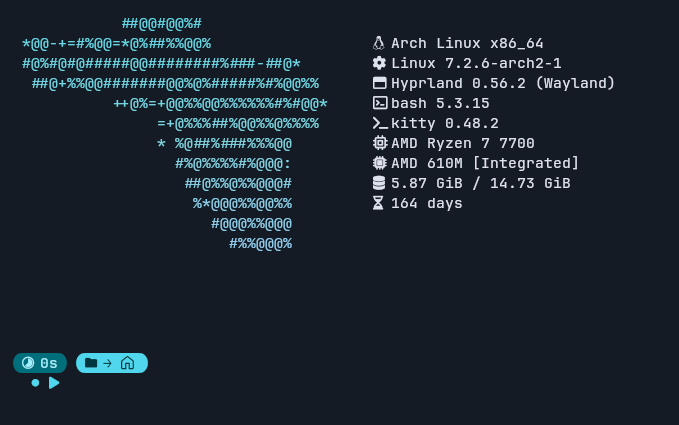
Task: Click the home icon in the prompt path pill
Action: coord(127,363)
